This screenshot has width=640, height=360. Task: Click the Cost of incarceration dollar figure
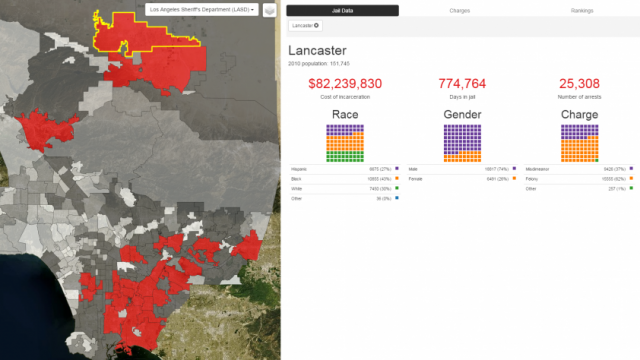click(345, 84)
